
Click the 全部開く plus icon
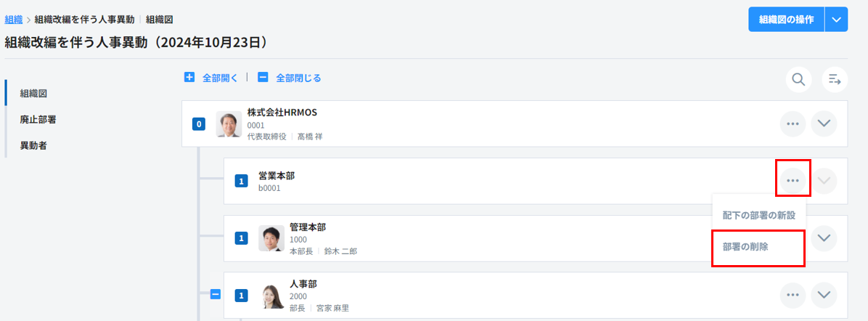(x=189, y=78)
